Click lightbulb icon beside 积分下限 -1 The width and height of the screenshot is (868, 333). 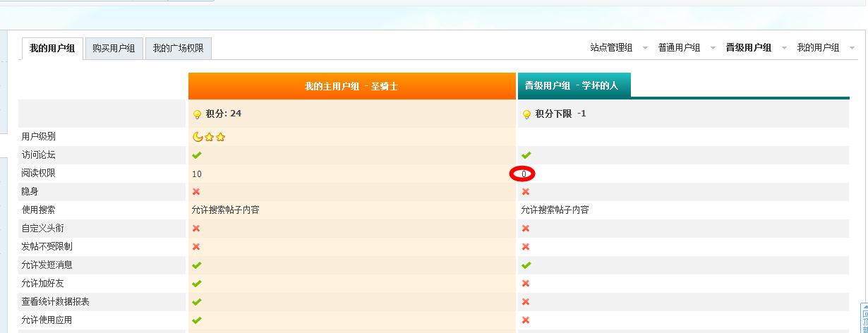tap(526, 114)
